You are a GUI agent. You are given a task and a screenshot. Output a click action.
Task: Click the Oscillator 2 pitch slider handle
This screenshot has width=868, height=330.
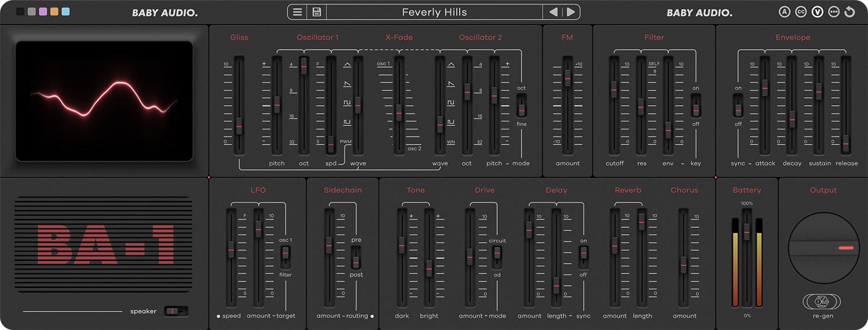click(x=494, y=95)
